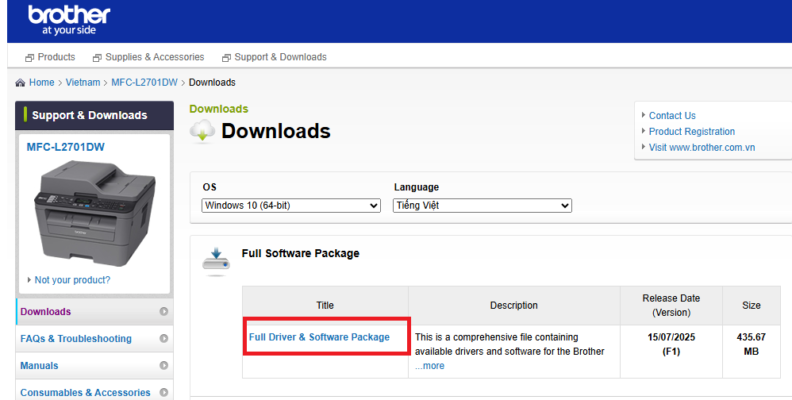Click the arrow icon beside FAQs & Troubleshooting
Image resolution: width=792 pixels, height=400 pixels.
tap(163, 339)
